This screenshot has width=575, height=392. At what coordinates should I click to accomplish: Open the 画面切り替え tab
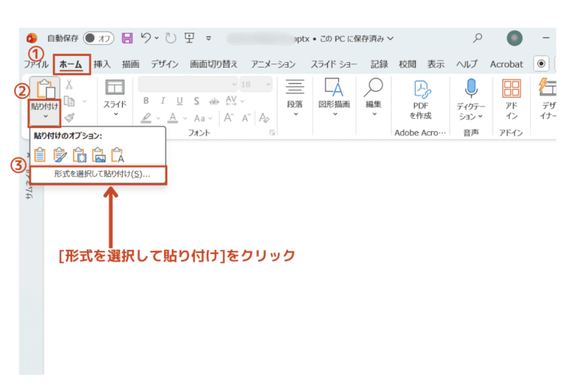[x=214, y=64]
